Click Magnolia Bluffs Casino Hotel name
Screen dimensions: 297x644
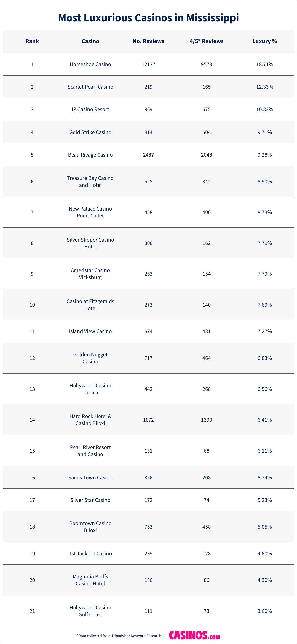pyautogui.click(x=90, y=580)
